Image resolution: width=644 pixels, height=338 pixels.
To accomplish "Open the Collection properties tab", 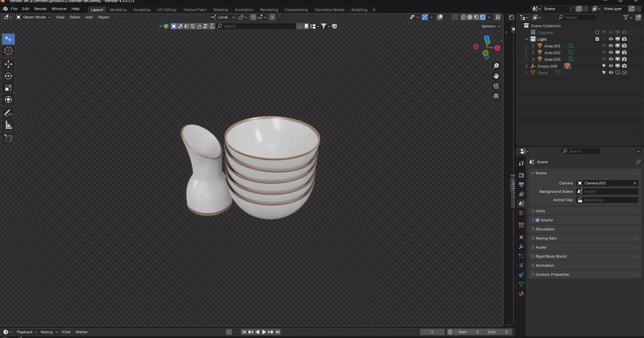I will (521, 225).
